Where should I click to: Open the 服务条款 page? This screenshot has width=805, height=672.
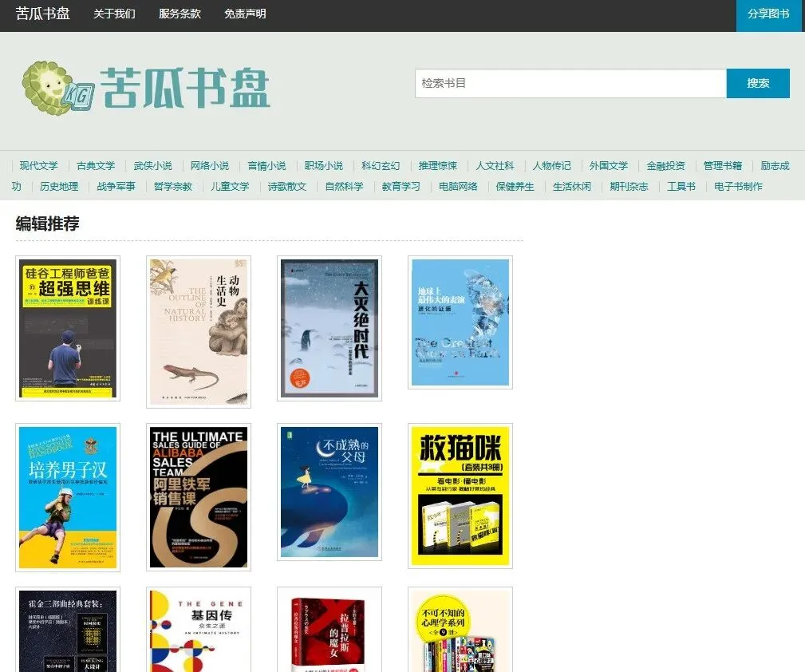(x=180, y=14)
